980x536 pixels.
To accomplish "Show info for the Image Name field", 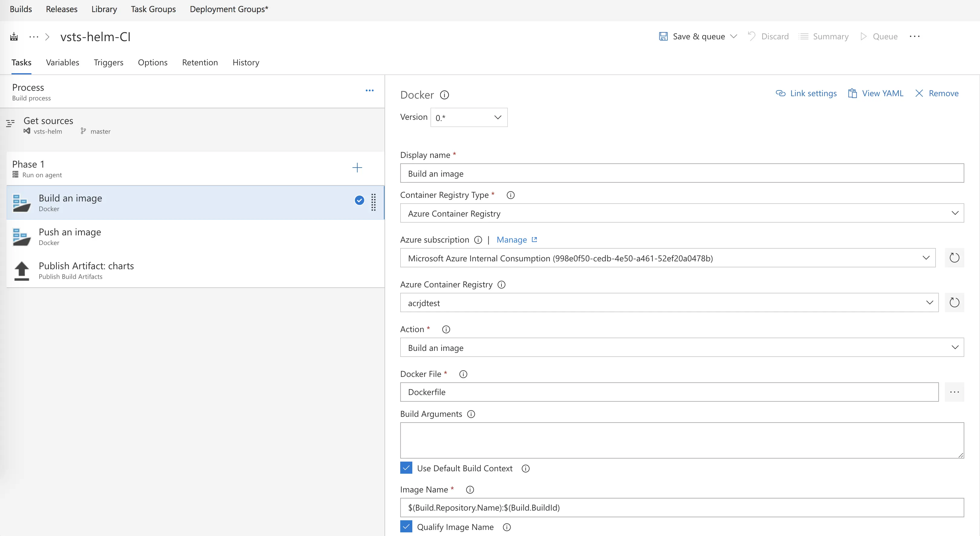I will [x=470, y=490].
